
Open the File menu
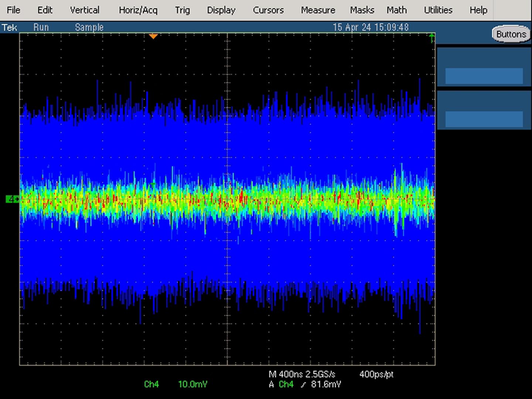14,10
